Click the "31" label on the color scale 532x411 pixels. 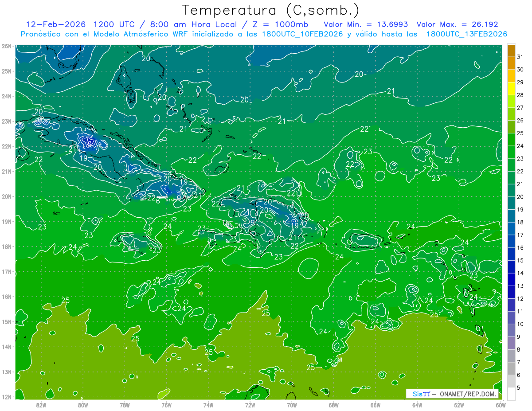520,56
